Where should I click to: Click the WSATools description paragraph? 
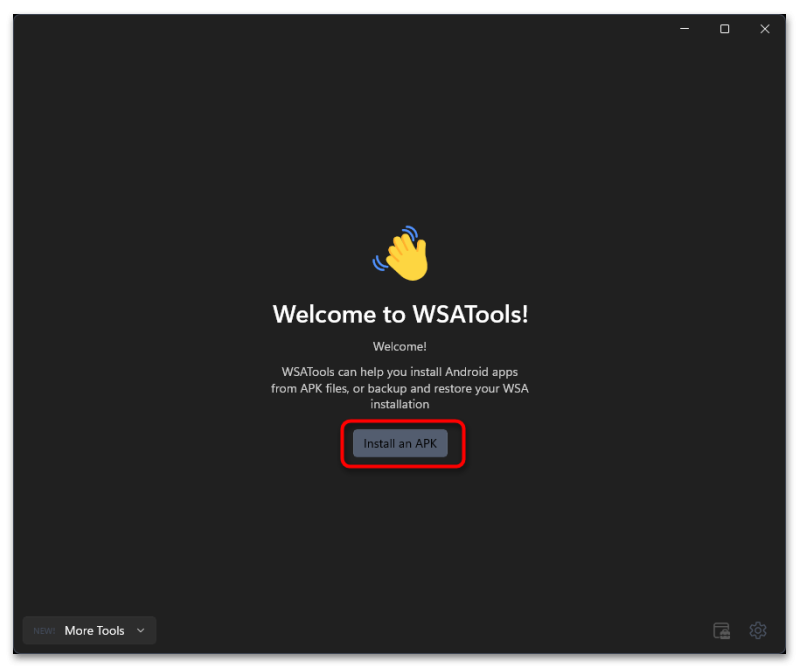click(x=399, y=388)
